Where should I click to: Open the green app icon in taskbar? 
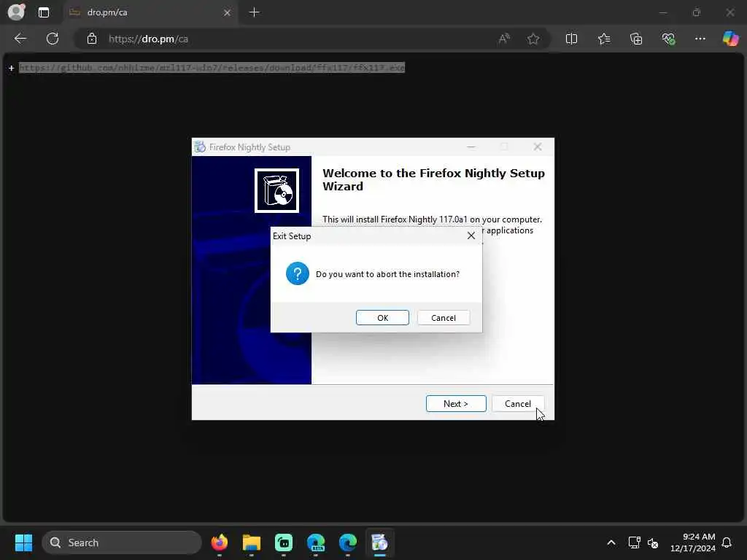284,542
